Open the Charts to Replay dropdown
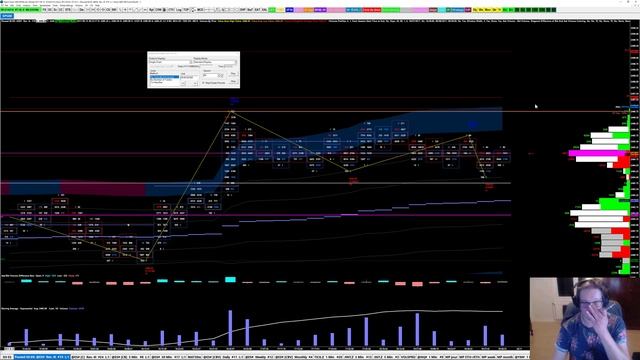The image size is (640, 360). pos(170,62)
